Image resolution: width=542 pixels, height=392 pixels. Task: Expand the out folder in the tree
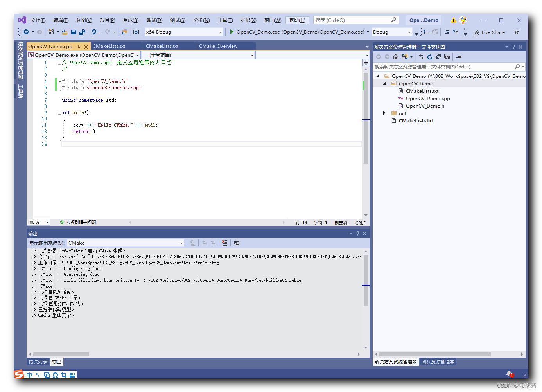[x=384, y=113]
